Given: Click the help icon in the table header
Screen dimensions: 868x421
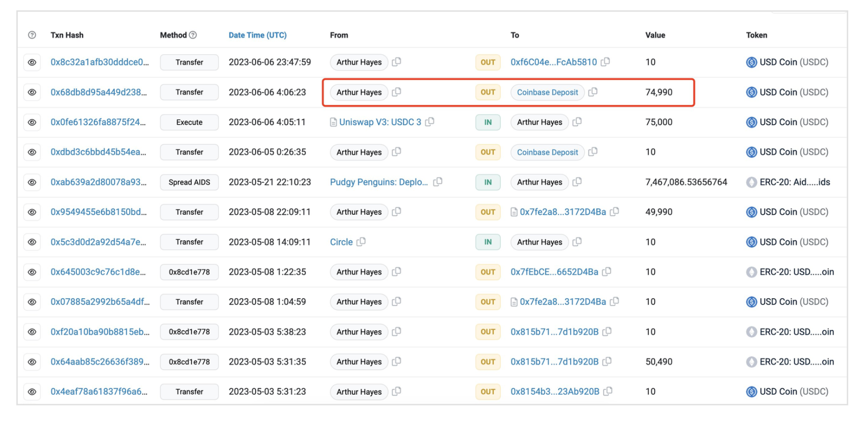Looking at the screenshot, I should click(32, 35).
